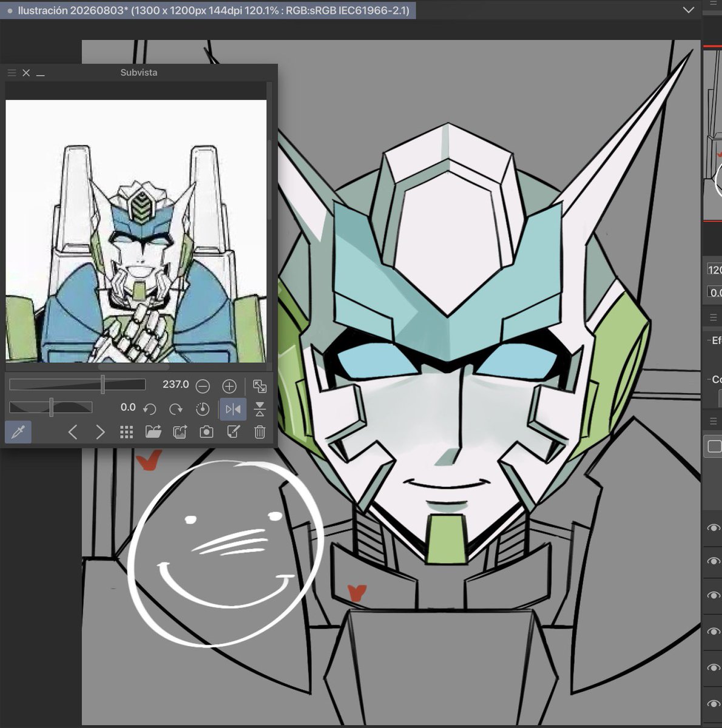Delete current Subvista image with trash
The height and width of the screenshot is (728, 722).
[260, 432]
